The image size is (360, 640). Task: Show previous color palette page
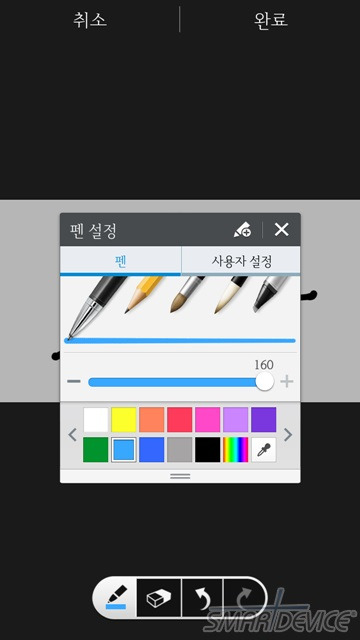[x=73, y=435]
